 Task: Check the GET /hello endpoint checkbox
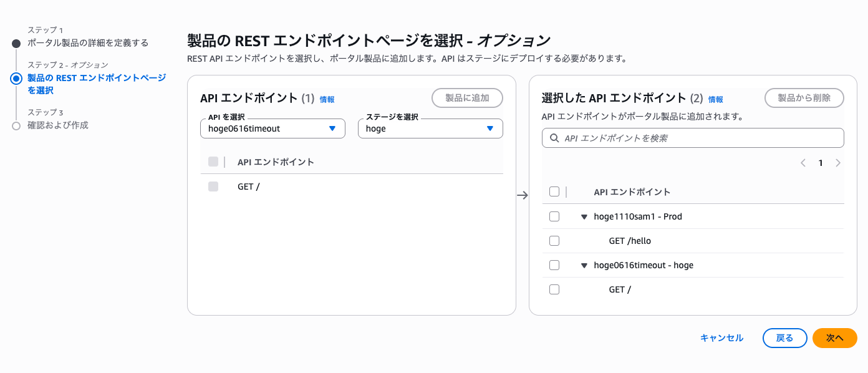(554, 241)
